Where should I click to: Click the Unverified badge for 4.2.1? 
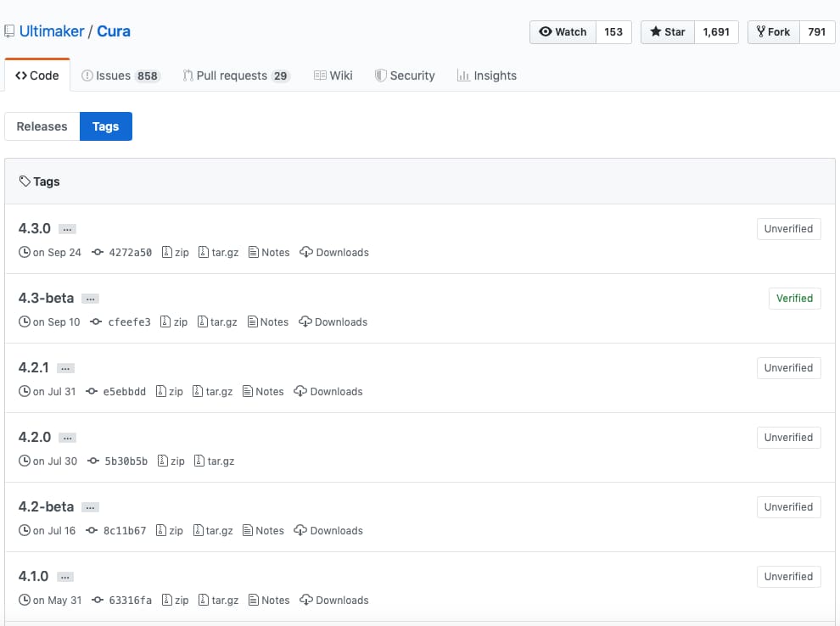[x=788, y=368]
